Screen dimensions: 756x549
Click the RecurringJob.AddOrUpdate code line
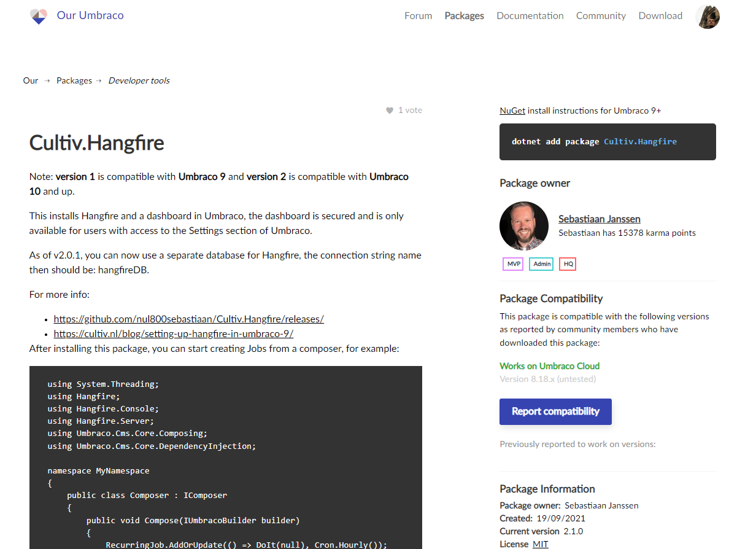click(x=247, y=545)
